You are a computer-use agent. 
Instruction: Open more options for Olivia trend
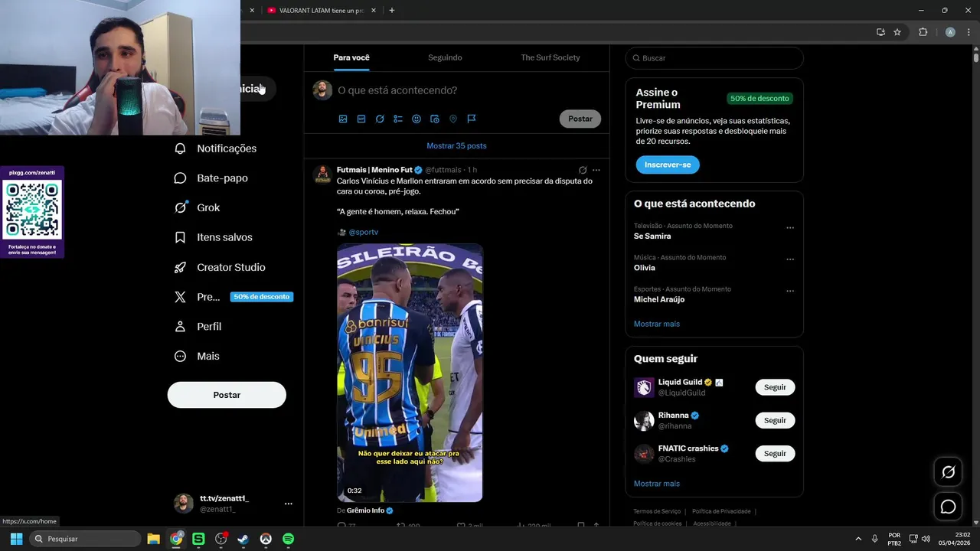coord(790,259)
